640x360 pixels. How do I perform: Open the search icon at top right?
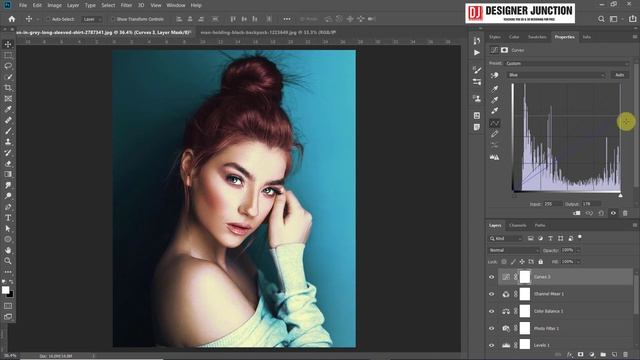click(x=601, y=19)
